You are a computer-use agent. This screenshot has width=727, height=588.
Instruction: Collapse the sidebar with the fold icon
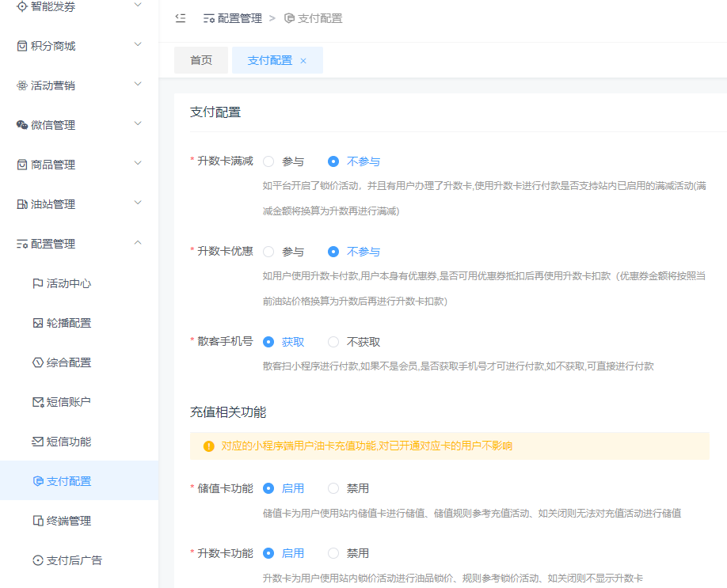coord(181,18)
